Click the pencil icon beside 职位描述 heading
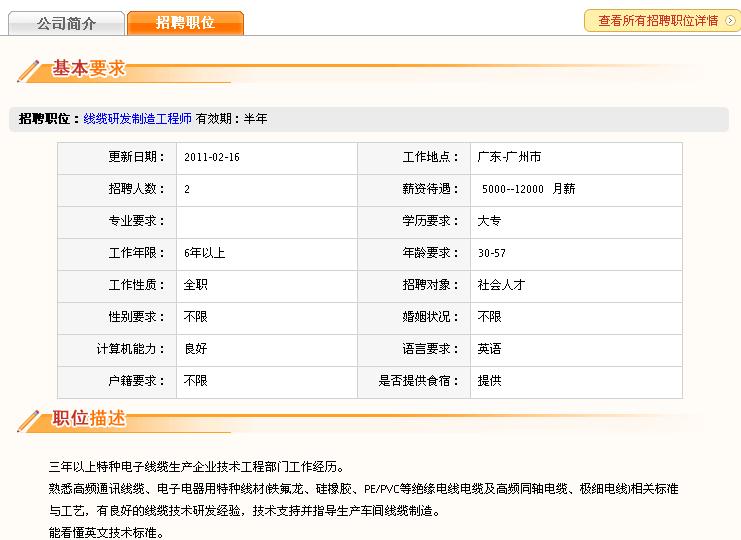 (30, 421)
